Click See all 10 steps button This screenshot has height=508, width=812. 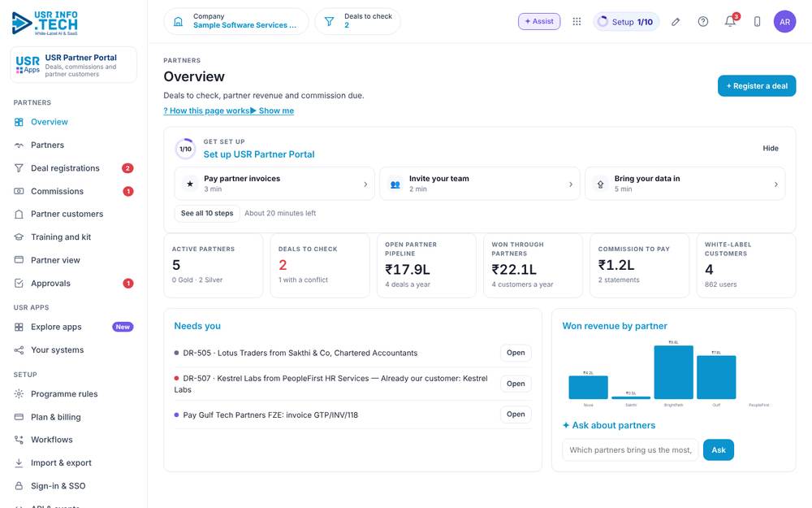tap(207, 213)
